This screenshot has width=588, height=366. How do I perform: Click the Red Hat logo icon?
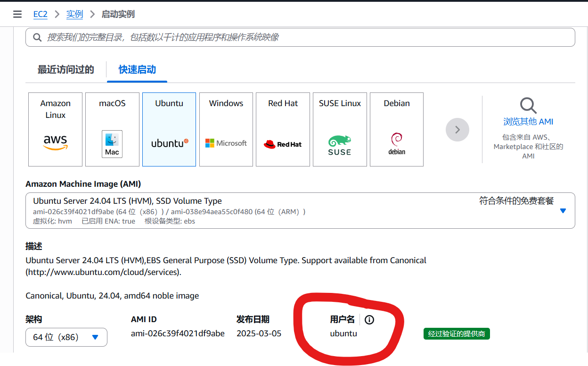(x=283, y=144)
